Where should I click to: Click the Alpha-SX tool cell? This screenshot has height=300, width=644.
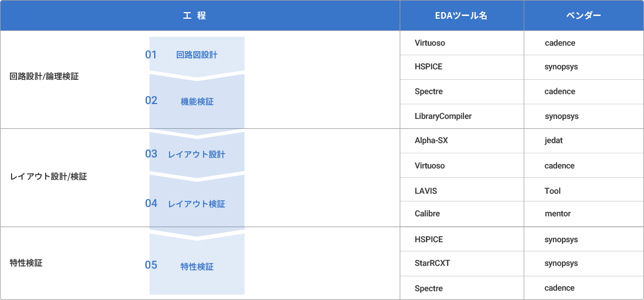tap(462, 141)
